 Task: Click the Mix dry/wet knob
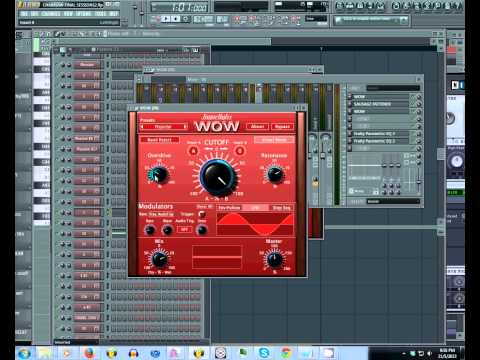tap(159, 259)
